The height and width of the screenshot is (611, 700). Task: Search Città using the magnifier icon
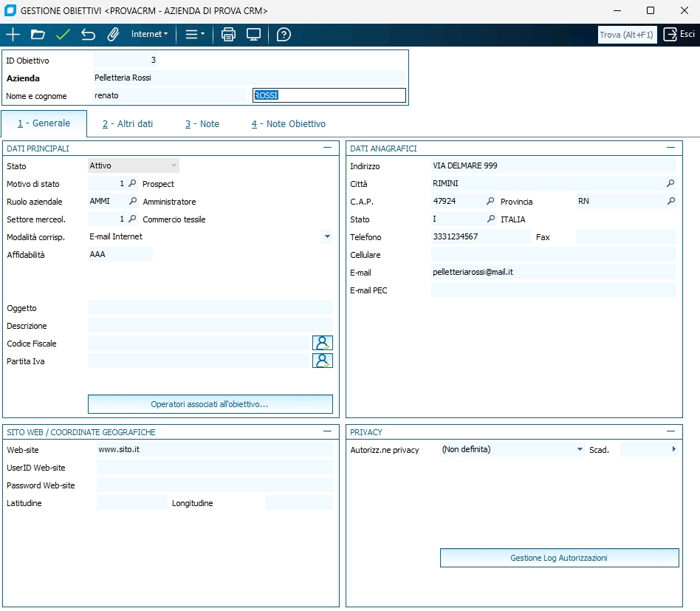point(670,183)
